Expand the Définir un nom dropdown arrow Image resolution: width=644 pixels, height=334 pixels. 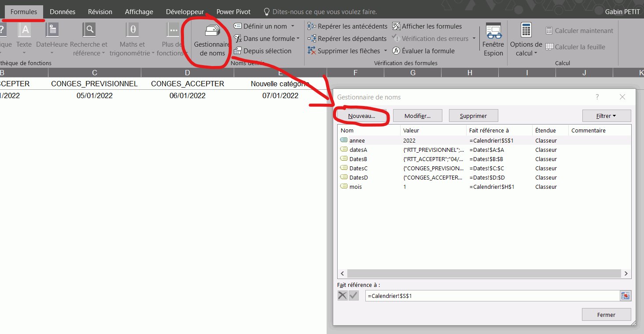(293, 26)
